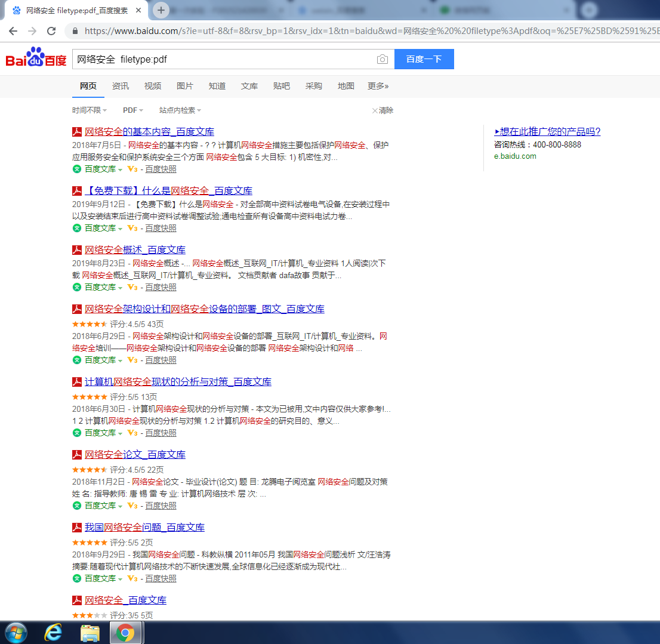Expand the 时间不限 time filter dropdown
This screenshot has width=660, height=644.
pos(90,110)
